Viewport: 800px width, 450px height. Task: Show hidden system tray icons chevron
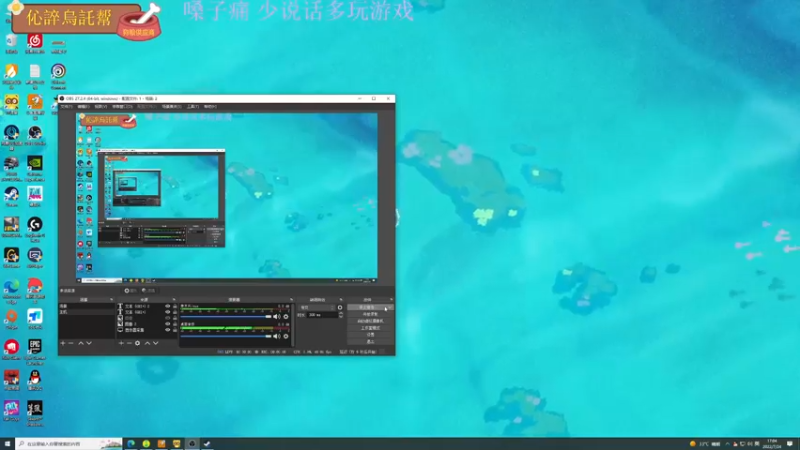(x=728, y=444)
